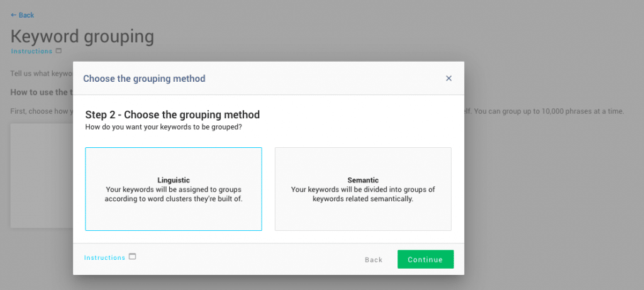This screenshot has width=644, height=290.
Task: Click 'Step 2 - Choose the grouping method' heading
Action: pyautogui.click(x=172, y=114)
